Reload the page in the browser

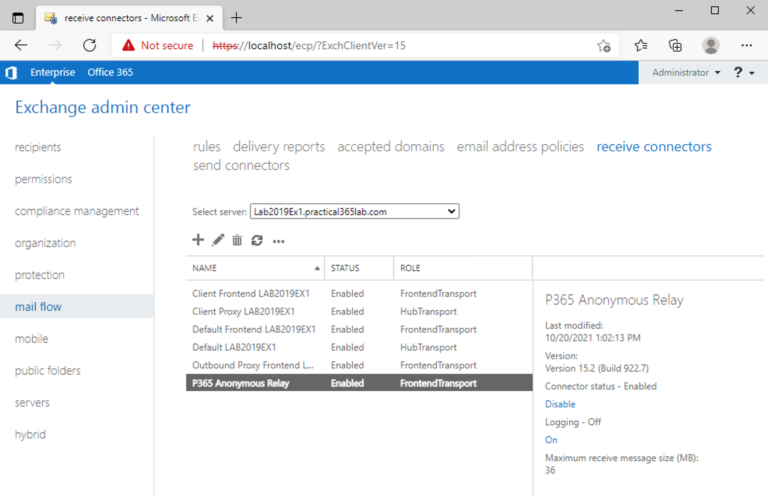[89, 45]
